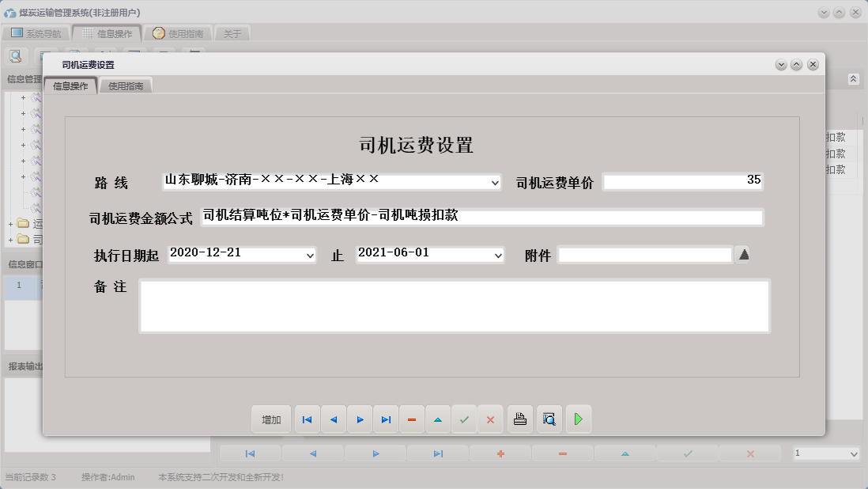Delete the current freight record
The image size is (868, 489).
[x=412, y=419]
